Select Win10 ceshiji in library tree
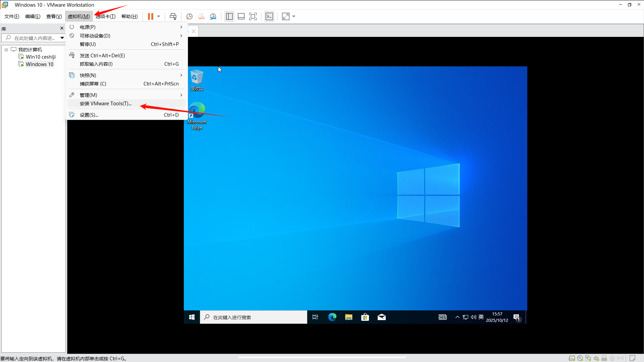 pyautogui.click(x=41, y=57)
